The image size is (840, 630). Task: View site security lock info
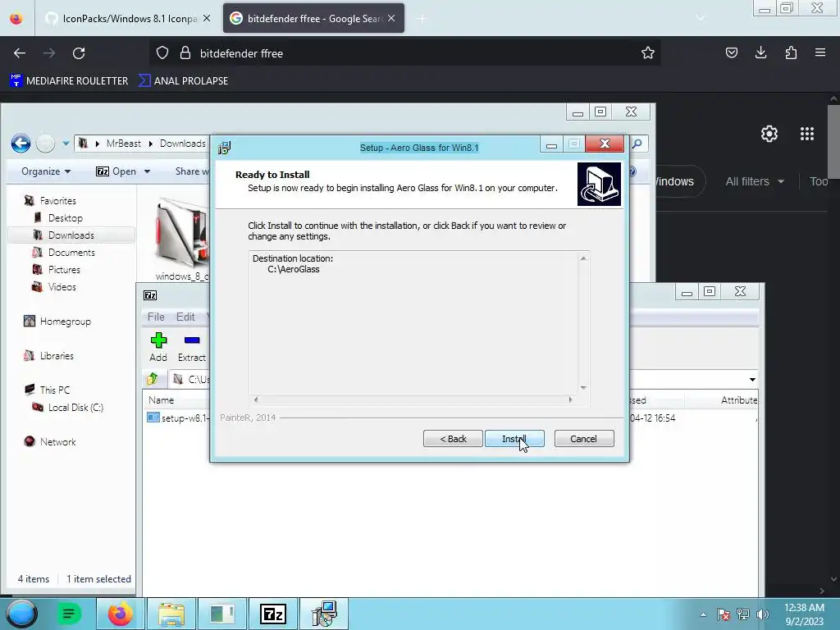185,53
